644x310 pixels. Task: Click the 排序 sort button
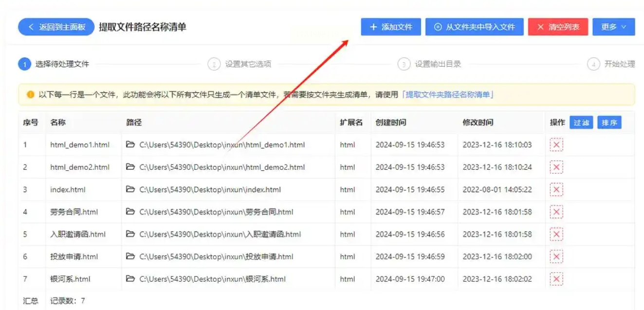point(609,123)
